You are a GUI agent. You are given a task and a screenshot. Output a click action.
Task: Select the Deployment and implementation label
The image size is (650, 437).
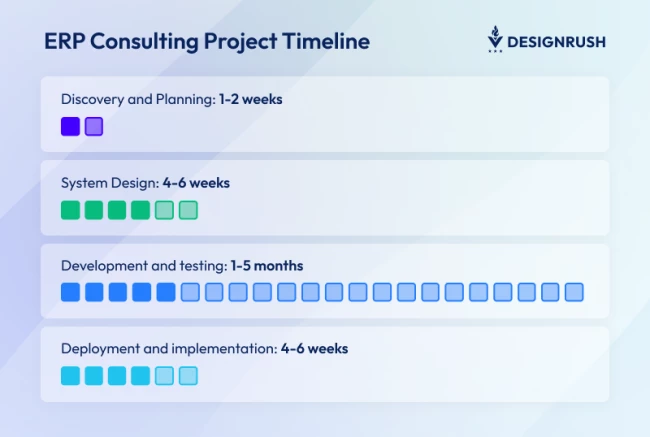(167, 349)
